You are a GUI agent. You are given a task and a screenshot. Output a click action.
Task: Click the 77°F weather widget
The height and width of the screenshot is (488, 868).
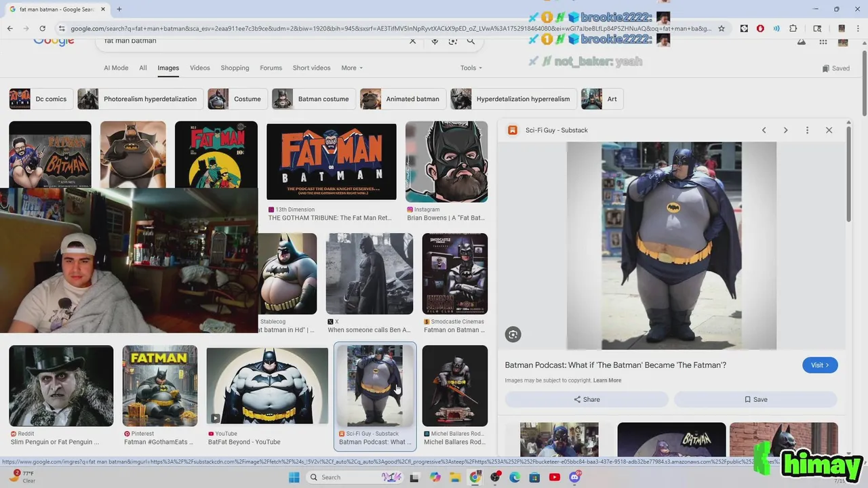point(24,477)
